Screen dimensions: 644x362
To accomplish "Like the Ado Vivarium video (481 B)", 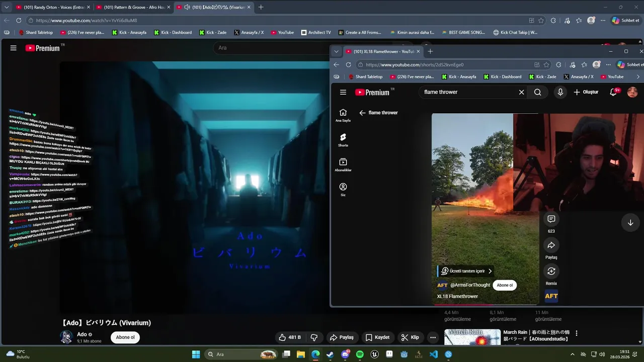I will coord(290,337).
